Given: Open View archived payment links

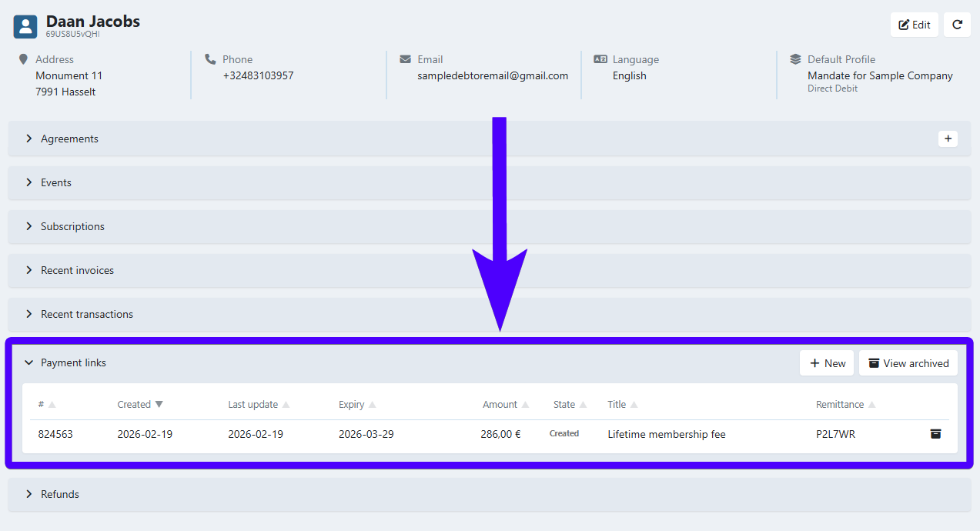Looking at the screenshot, I should [908, 363].
